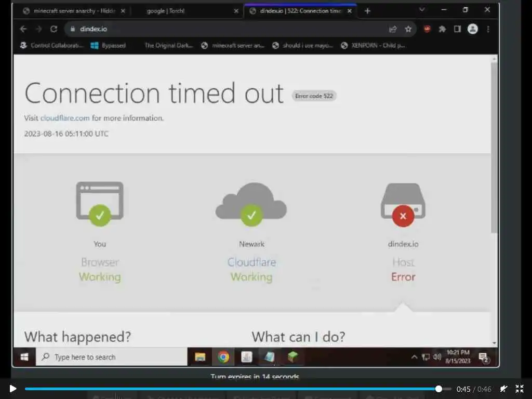Toggle the browser side panel
Screen dimensions: 532x399
tap(457, 29)
